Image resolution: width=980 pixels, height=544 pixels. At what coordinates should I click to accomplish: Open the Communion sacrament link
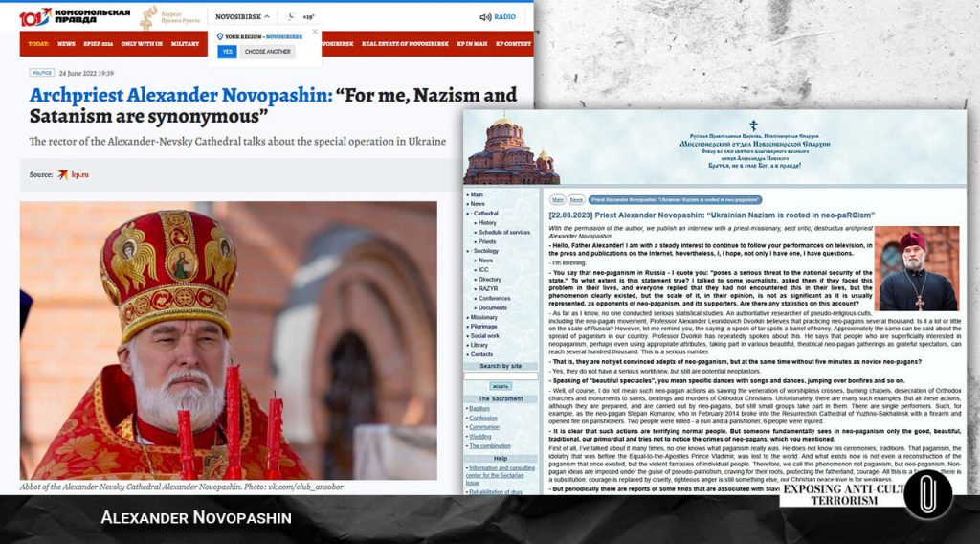[x=484, y=427]
